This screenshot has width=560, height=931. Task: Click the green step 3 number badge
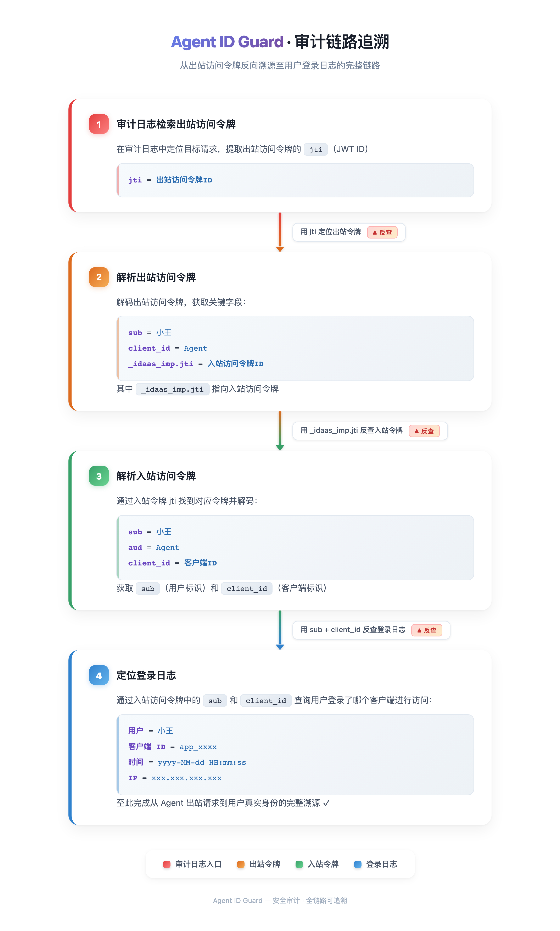click(x=99, y=476)
